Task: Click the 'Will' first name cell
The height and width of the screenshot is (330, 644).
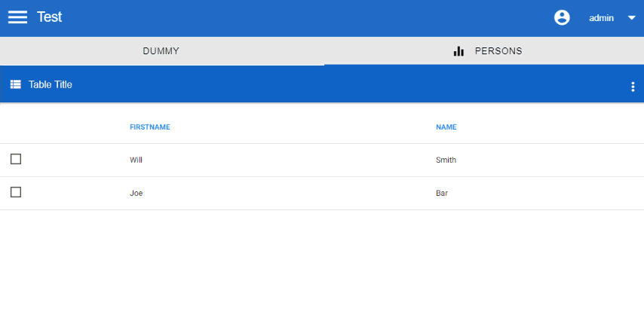Action: point(136,160)
